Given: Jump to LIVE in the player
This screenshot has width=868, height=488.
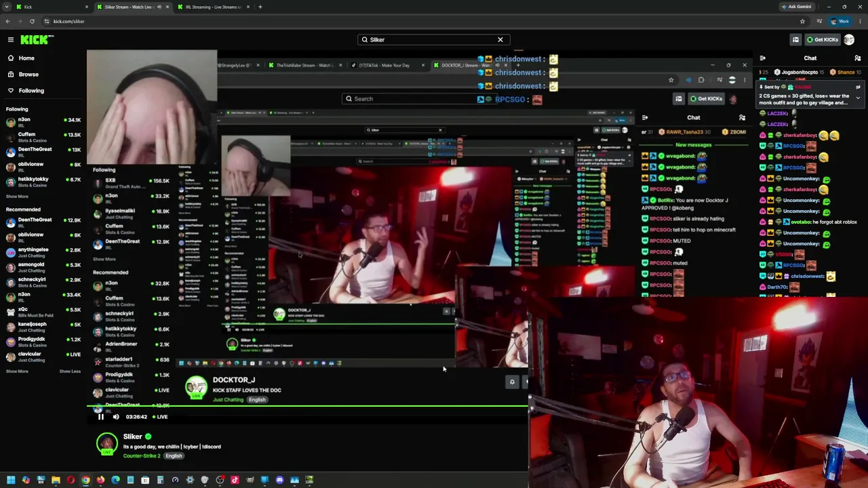Looking at the screenshot, I should 159,417.
